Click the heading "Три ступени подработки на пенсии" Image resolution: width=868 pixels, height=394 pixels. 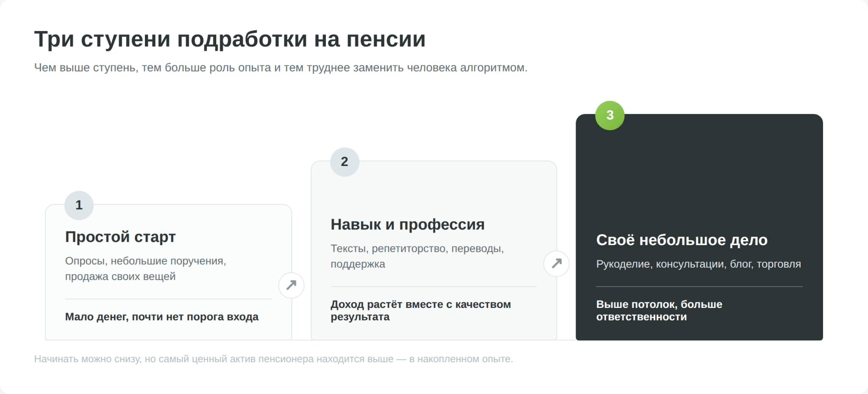pyautogui.click(x=230, y=39)
